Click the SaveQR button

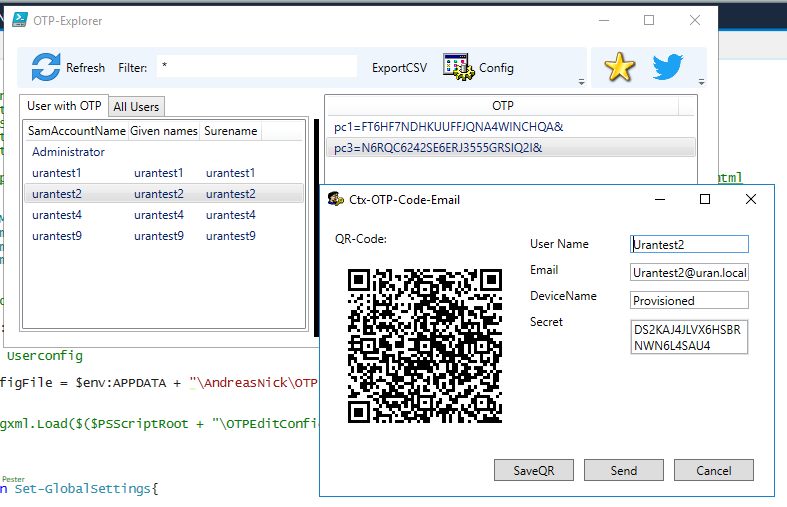coord(534,470)
